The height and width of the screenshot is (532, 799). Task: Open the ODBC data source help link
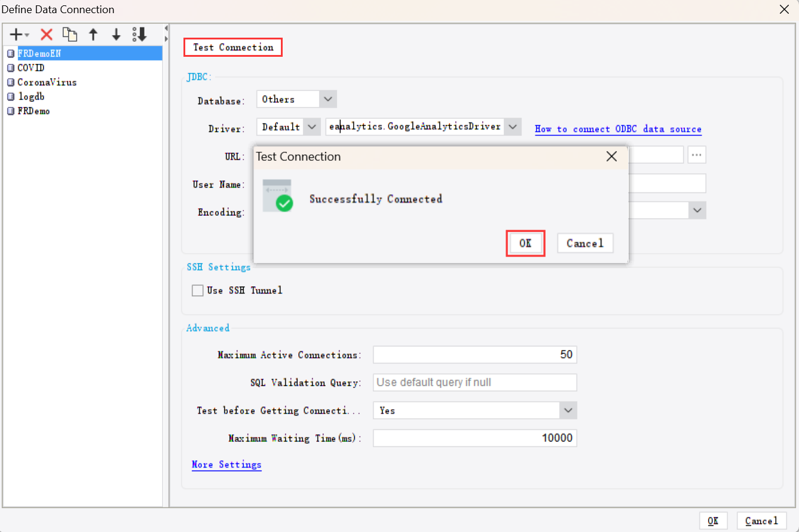click(x=618, y=129)
